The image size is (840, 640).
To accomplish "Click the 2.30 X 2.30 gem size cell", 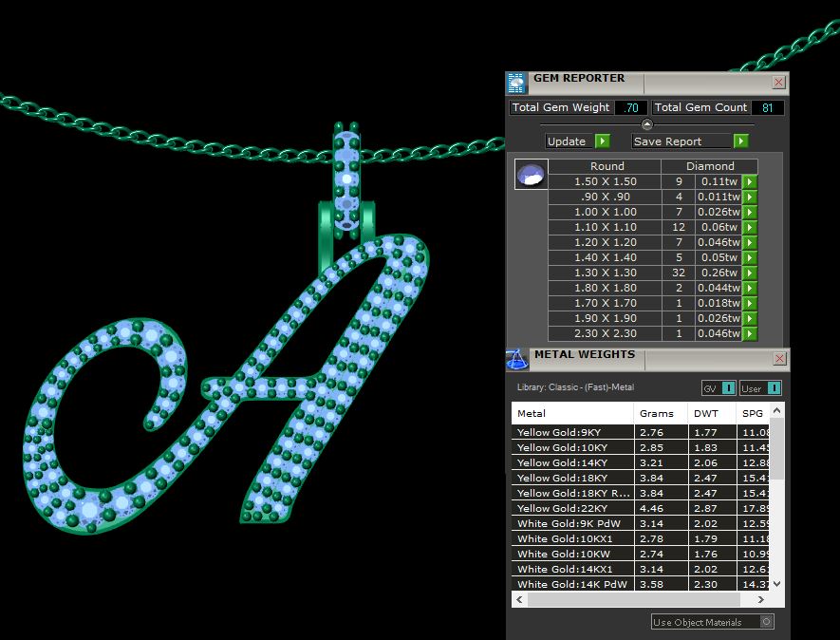I will tap(606, 333).
